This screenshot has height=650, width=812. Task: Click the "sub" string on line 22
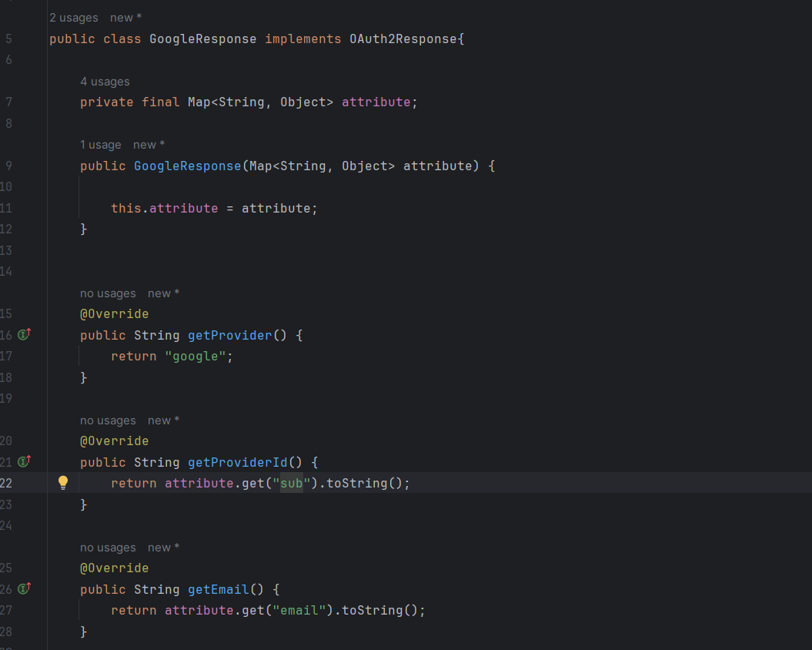(x=292, y=483)
